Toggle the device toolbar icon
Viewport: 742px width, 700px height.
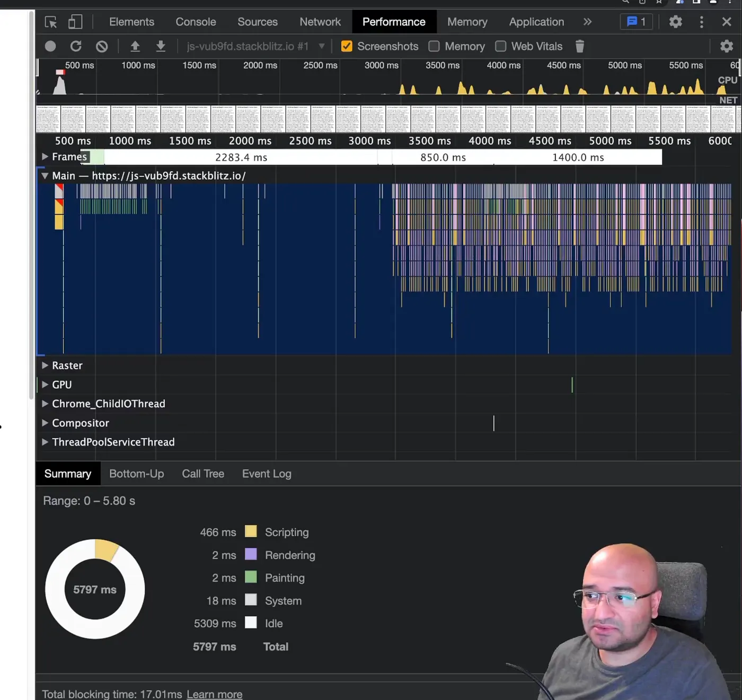click(x=75, y=22)
